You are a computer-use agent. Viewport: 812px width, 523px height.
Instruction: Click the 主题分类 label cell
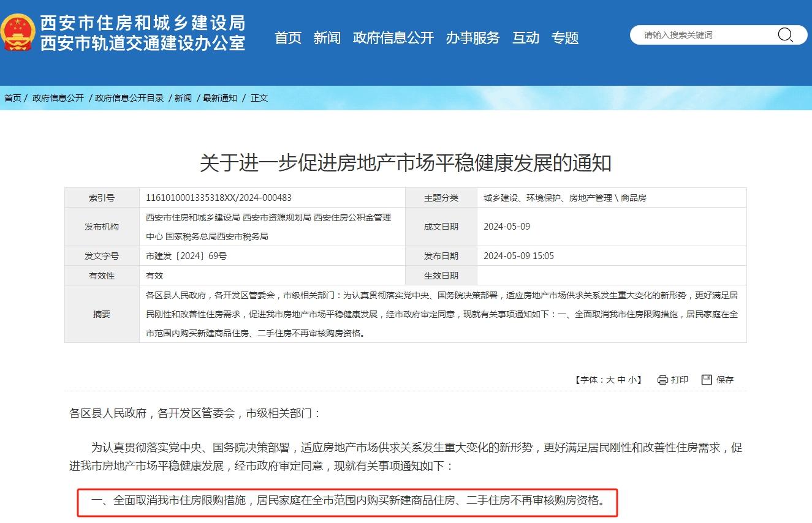(441, 198)
